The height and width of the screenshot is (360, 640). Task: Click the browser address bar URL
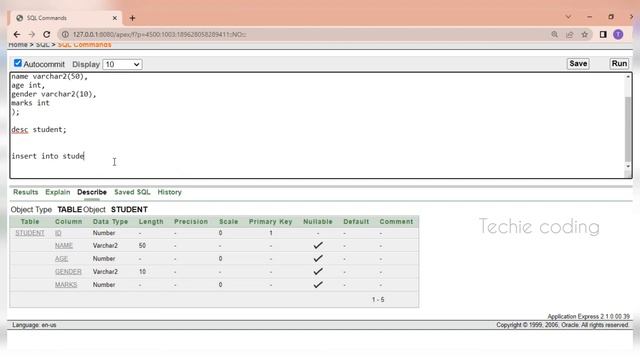pos(159,35)
